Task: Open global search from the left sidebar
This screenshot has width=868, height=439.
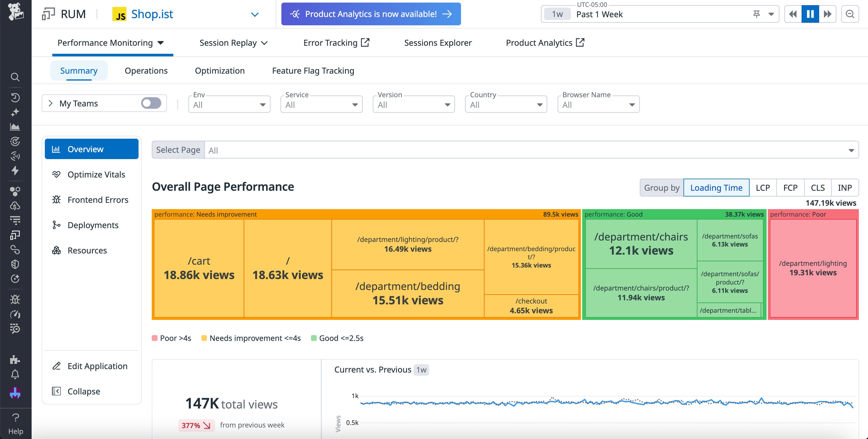Action: 15,77
